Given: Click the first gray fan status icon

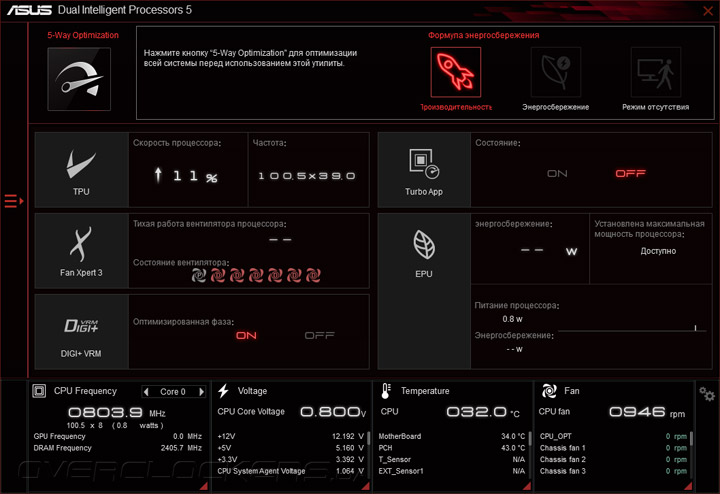Looking at the screenshot, I should pyautogui.click(x=199, y=275).
